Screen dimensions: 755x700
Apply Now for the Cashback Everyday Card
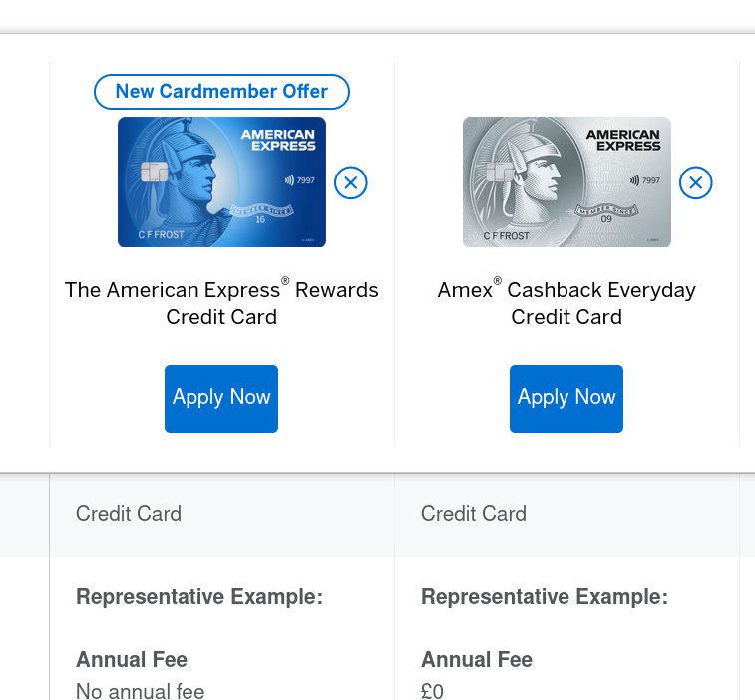pos(566,399)
